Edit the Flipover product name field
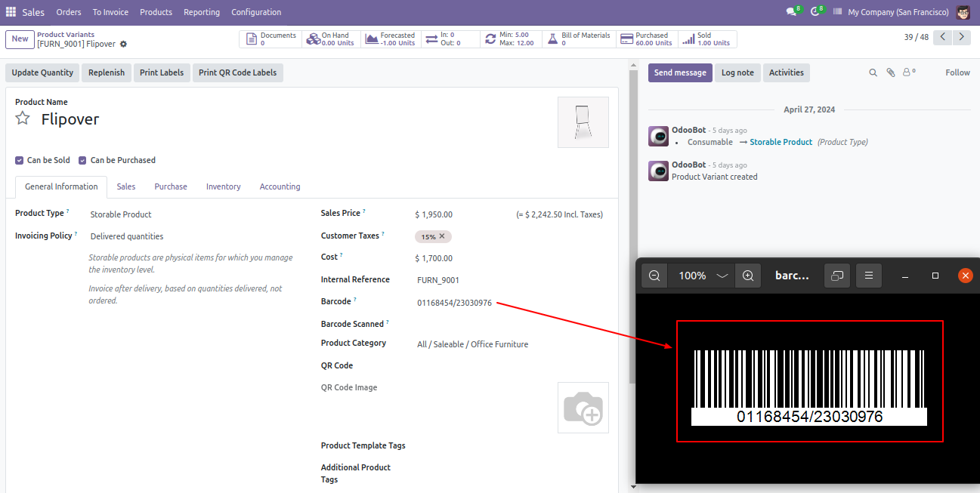The height and width of the screenshot is (493, 980). click(70, 119)
